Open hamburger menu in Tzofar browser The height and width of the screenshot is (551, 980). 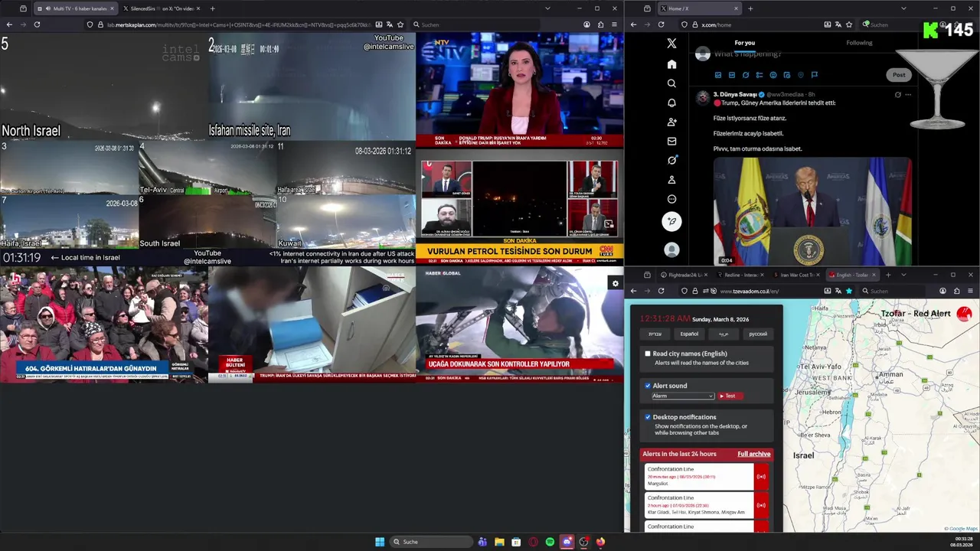pos(970,291)
